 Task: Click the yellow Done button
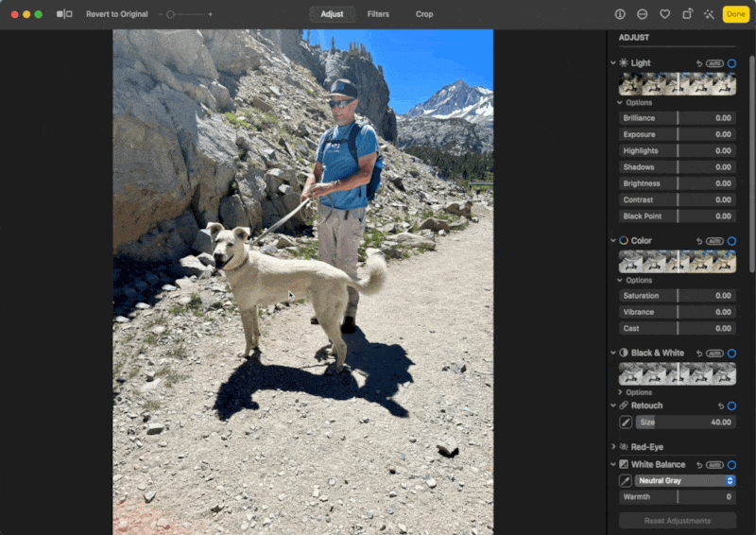[735, 14]
